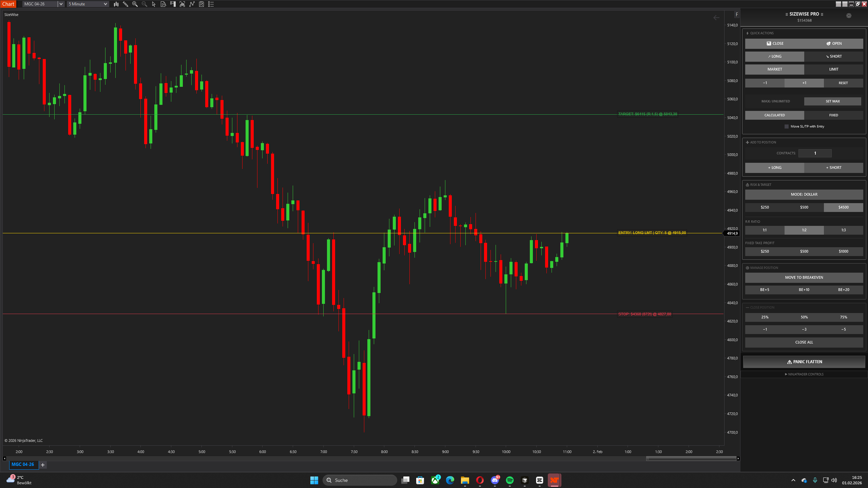Click the PANIC FLATTEN button
The image size is (868, 488).
pyautogui.click(x=804, y=362)
